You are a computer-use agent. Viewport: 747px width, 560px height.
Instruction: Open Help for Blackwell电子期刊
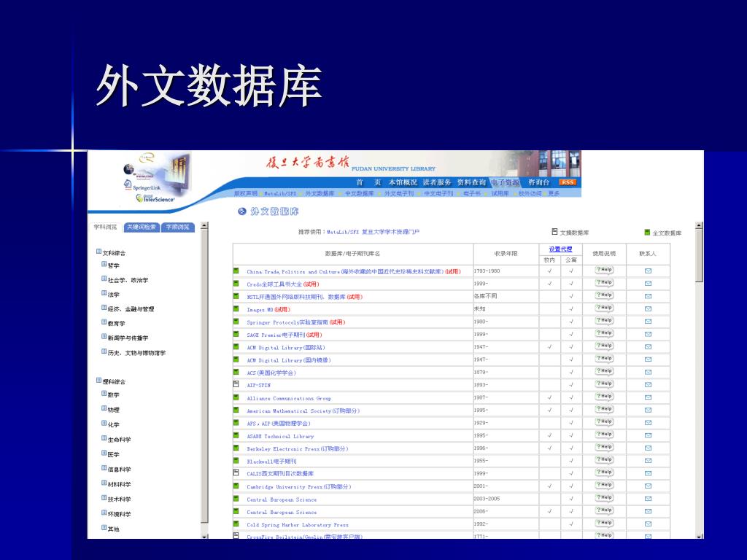(x=604, y=459)
